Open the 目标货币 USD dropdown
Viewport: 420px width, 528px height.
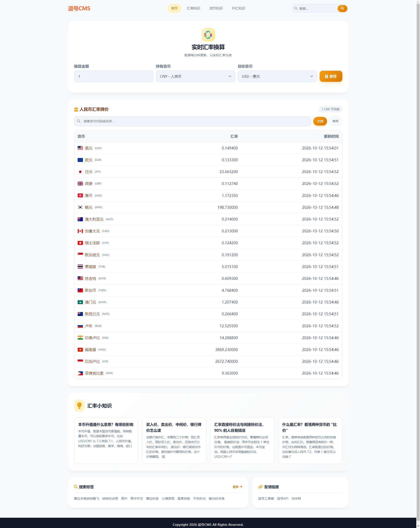(x=277, y=76)
